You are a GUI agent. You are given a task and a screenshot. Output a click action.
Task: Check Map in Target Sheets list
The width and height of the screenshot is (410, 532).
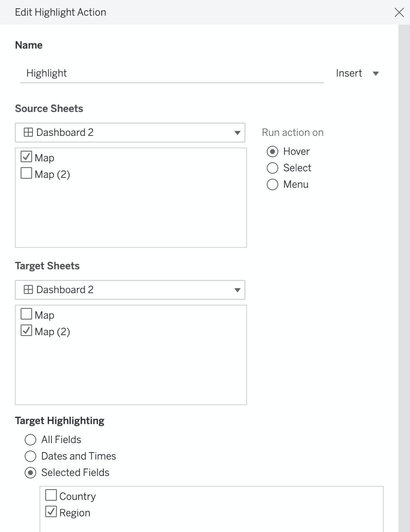26,314
